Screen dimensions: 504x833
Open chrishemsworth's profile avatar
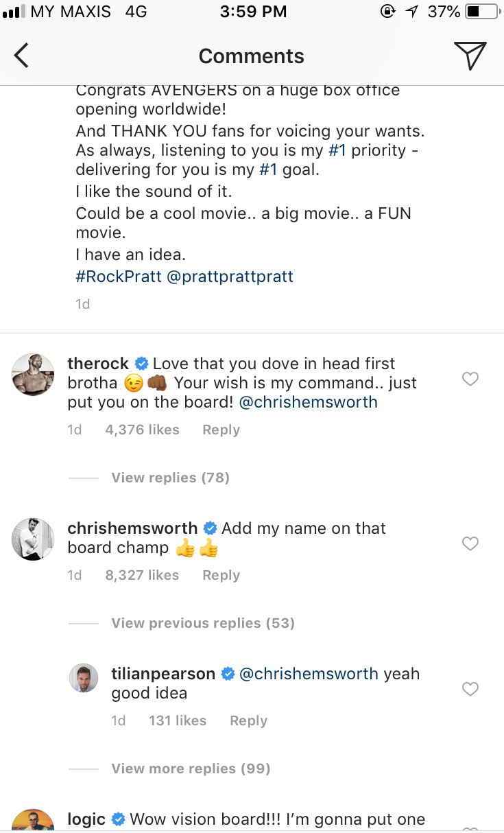coord(33,539)
